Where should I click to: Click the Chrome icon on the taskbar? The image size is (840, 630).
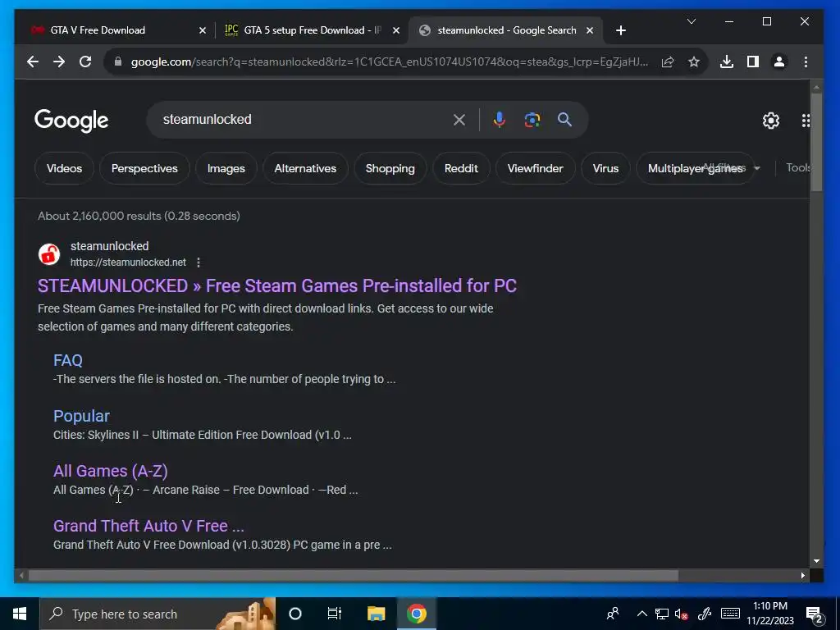click(x=416, y=614)
